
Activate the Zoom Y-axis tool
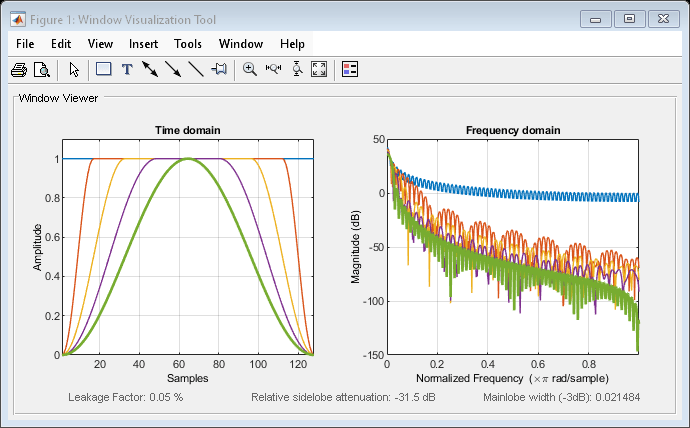pyautogui.click(x=297, y=69)
